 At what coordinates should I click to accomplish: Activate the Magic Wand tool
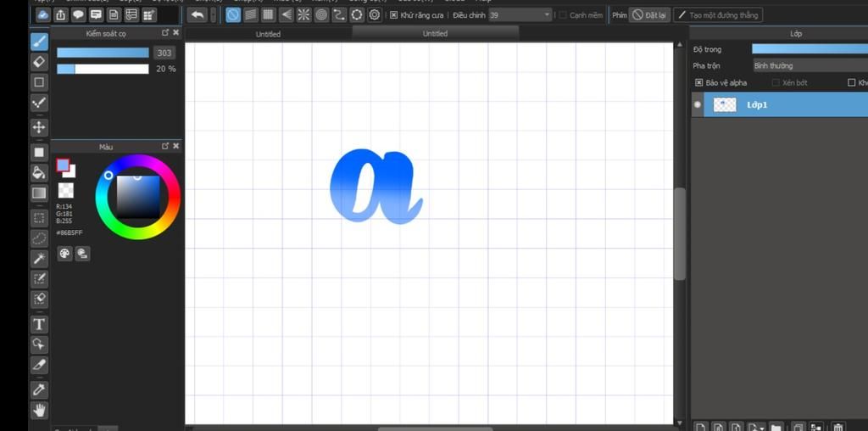click(x=39, y=258)
